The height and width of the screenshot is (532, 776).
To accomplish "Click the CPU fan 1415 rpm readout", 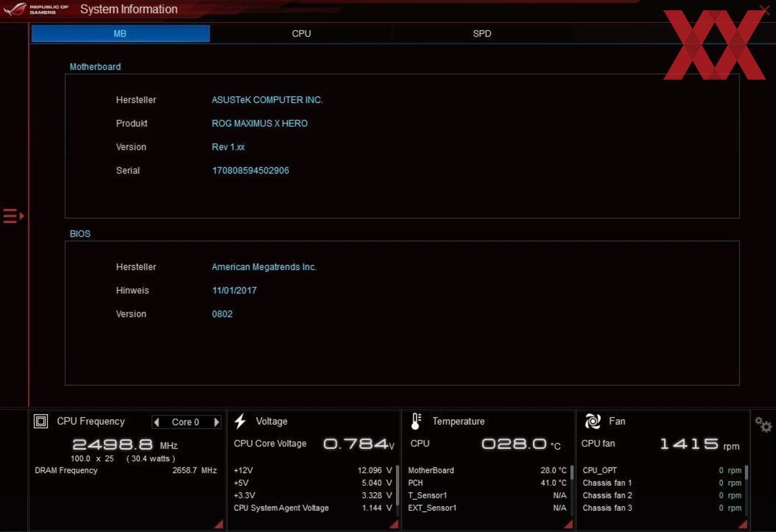I will point(700,444).
